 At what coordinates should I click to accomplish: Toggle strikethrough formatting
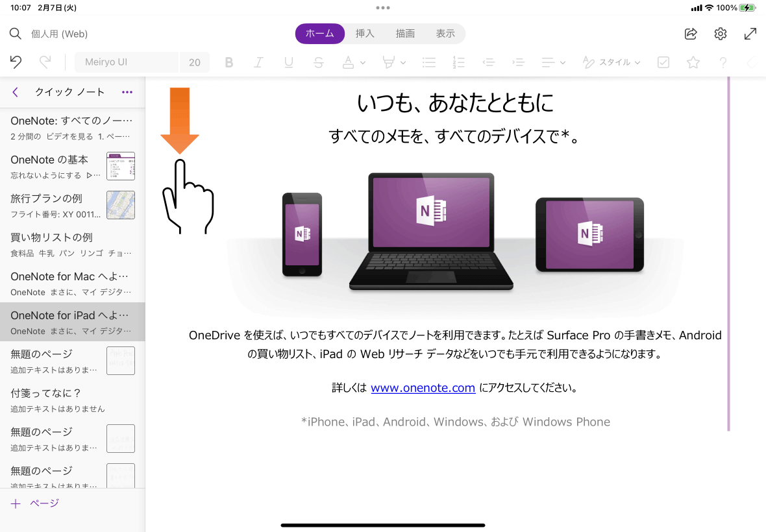point(319,62)
